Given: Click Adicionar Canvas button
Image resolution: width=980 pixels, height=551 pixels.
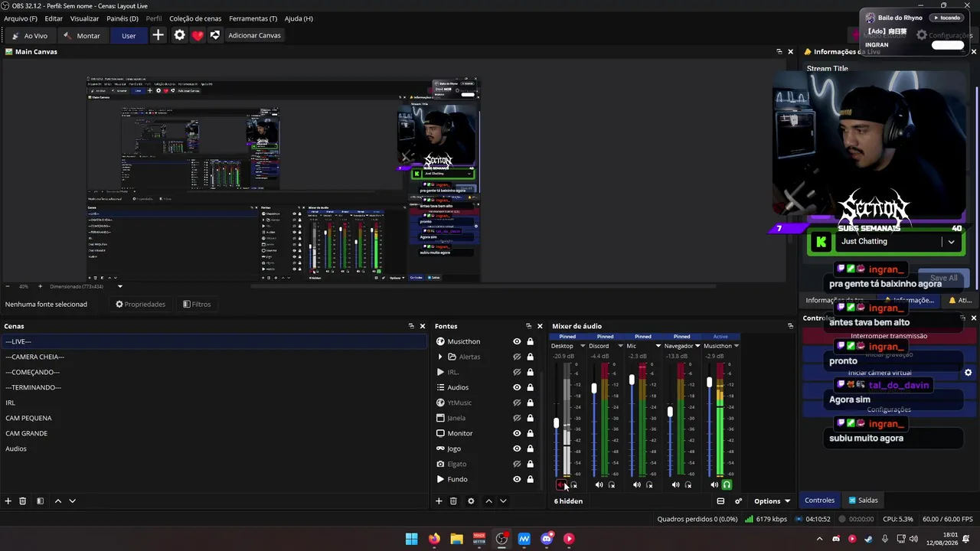Looking at the screenshot, I should coord(254,35).
